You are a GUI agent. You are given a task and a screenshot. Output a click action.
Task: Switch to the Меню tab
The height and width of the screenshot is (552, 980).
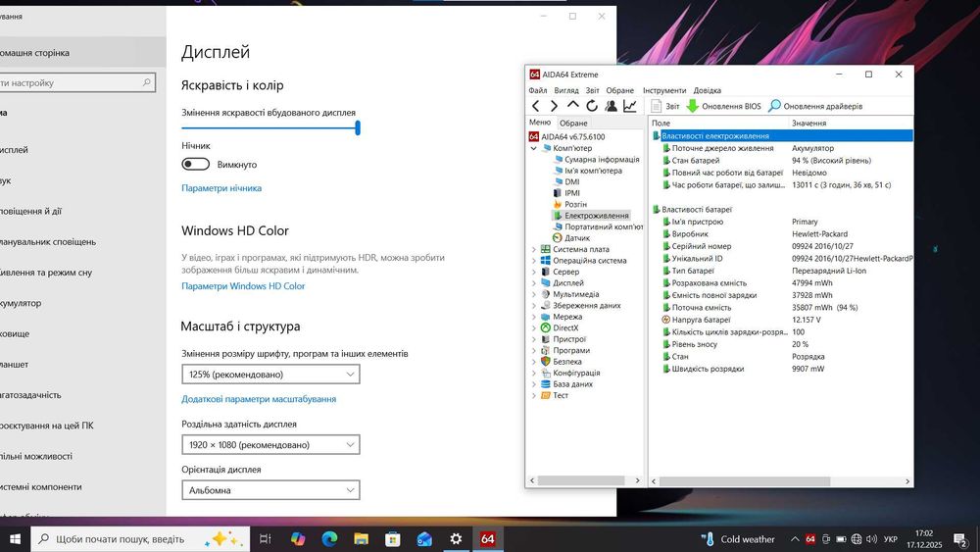pos(540,123)
